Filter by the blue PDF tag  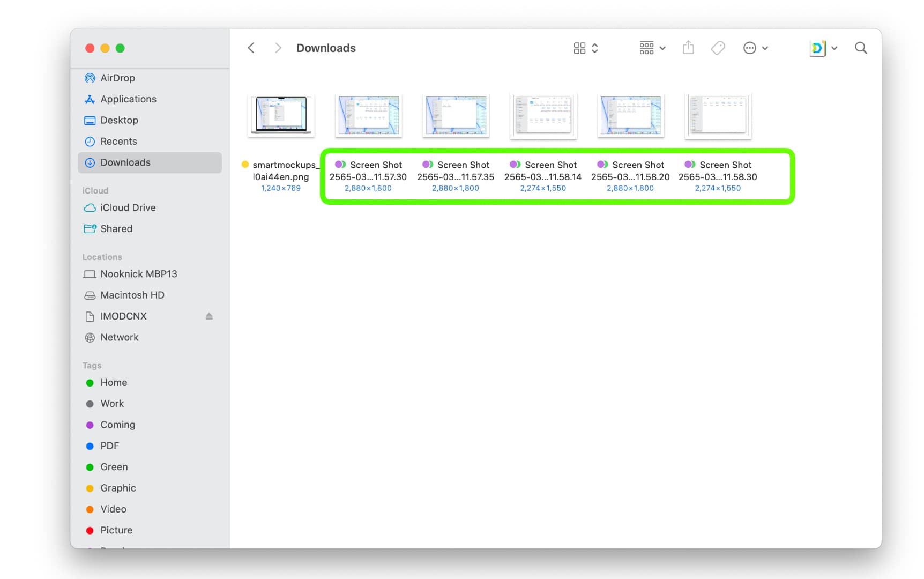(109, 446)
